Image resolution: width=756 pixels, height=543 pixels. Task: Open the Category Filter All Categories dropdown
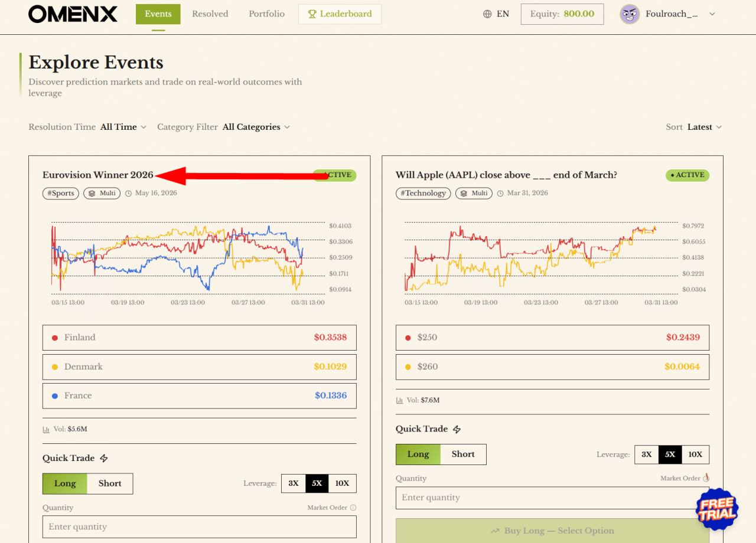click(x=256, y=127)
